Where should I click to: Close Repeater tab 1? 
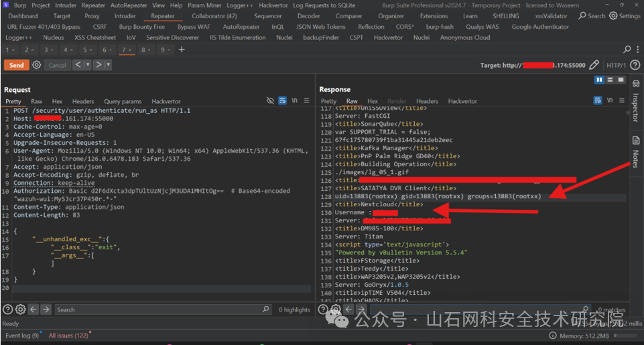pyautogui.click(x=13, y=50)
